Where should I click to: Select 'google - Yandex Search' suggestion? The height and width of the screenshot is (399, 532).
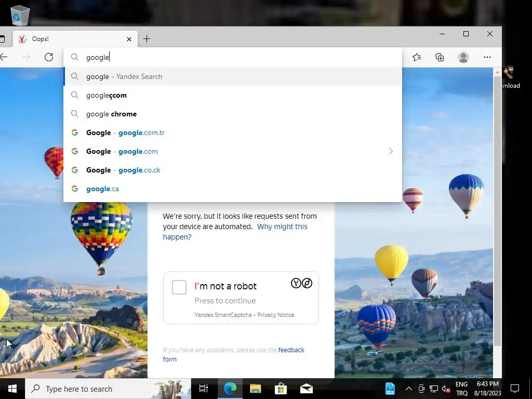point(232,76)
